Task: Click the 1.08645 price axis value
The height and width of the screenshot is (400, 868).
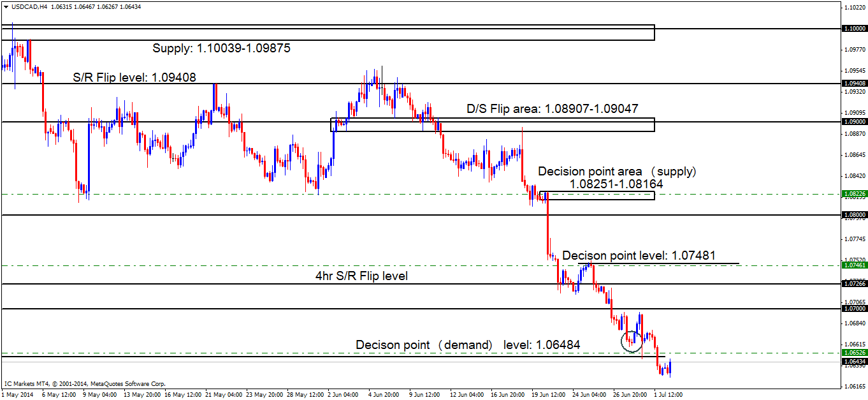Action: click(855, 154)
